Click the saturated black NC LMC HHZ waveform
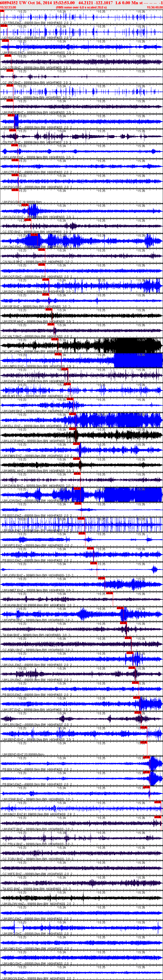Screen dimensions: 163x980 pos(81,345)
